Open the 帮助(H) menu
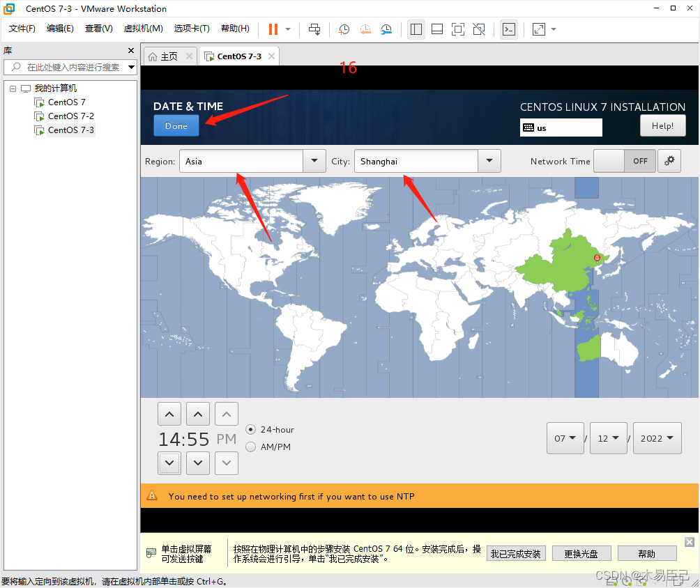Image resolution: width=700 pixels, height=588 pixels. click(235, 29)
